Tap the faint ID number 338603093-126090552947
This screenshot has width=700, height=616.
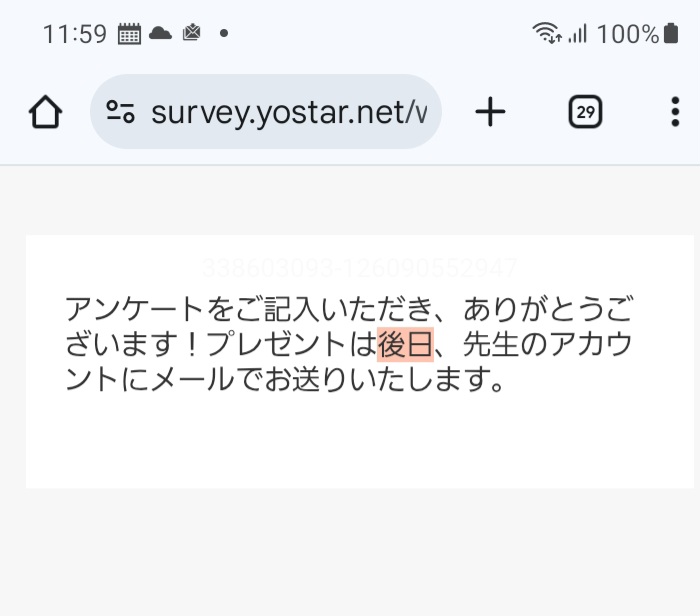pos(359,268)
